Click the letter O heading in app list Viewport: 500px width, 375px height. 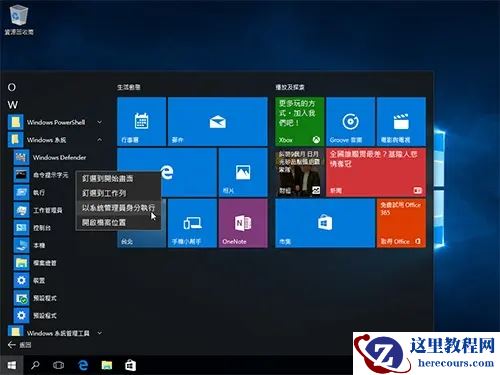pyautogui.click(x=12, y=87)
